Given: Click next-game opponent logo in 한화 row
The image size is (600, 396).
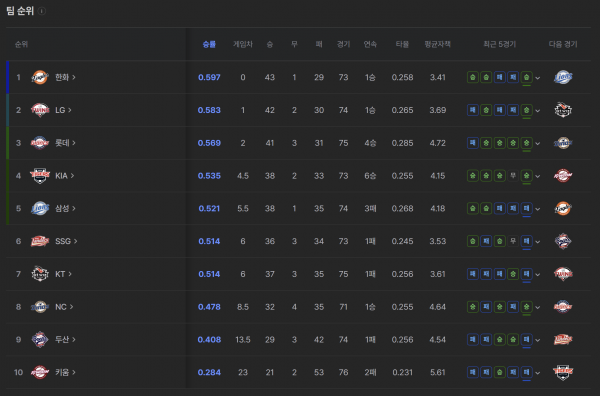Looking at the screenshot, I should click(563, 77).
